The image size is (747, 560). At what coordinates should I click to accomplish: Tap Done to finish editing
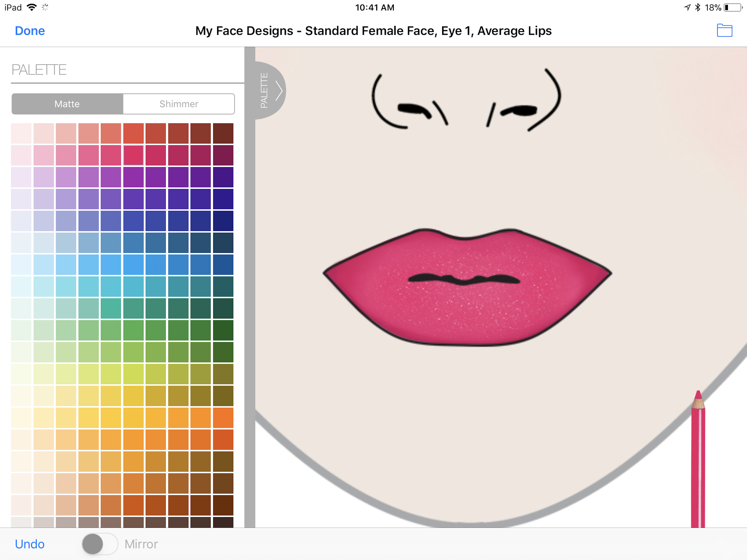(x=30, y=31)
